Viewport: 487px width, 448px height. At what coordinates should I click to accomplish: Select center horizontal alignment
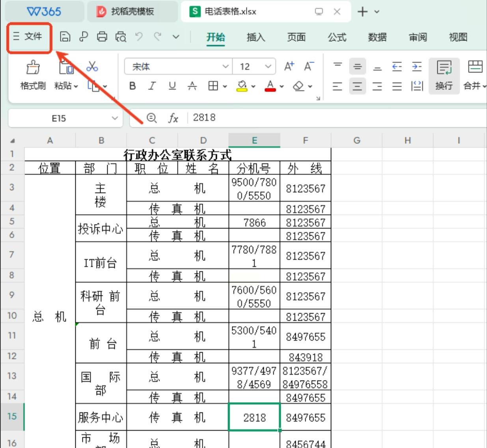[358, 86]
